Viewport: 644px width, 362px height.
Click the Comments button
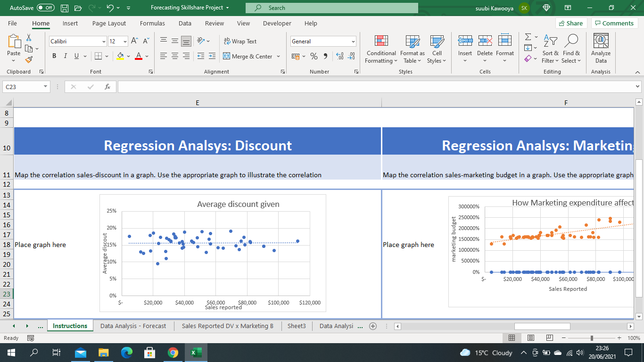[614, 23]
